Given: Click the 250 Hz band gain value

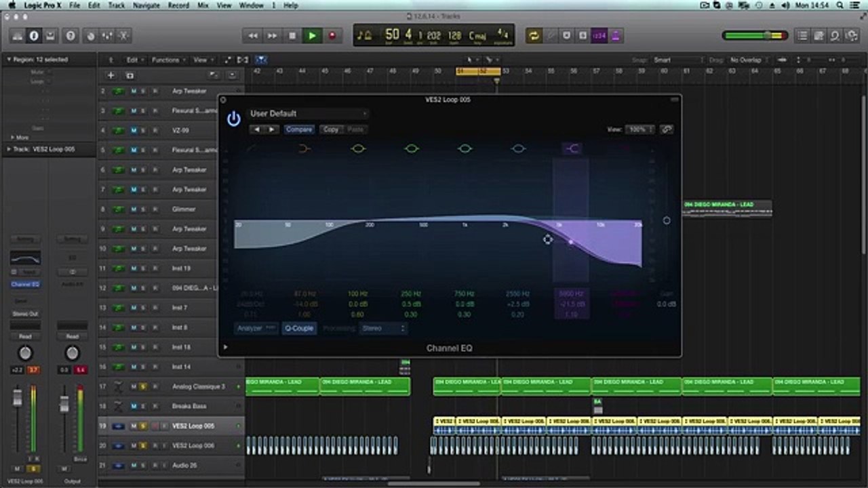Looking at the screenshot, I should pyautogui.click(x=411, y=304).
